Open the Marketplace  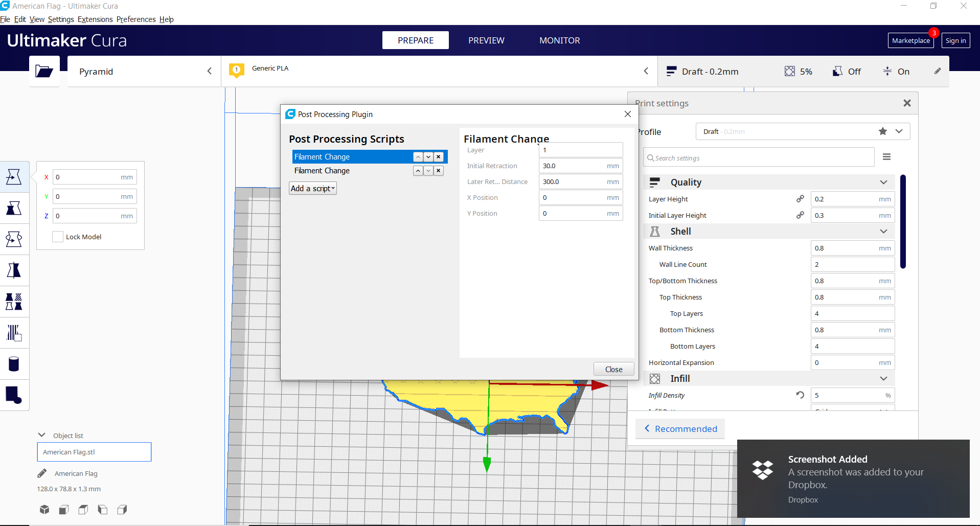911,40
